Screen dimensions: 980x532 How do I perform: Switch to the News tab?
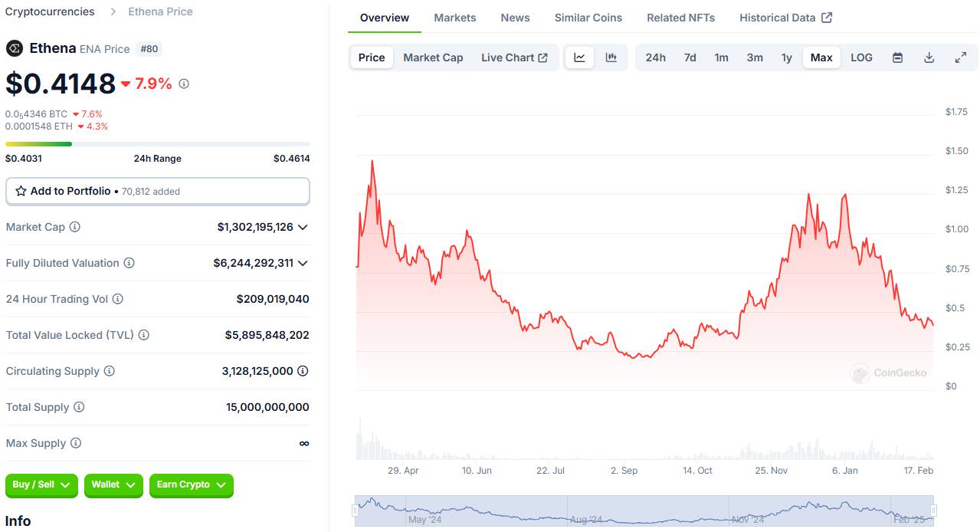pyautogui.click(x=516, y=18)
